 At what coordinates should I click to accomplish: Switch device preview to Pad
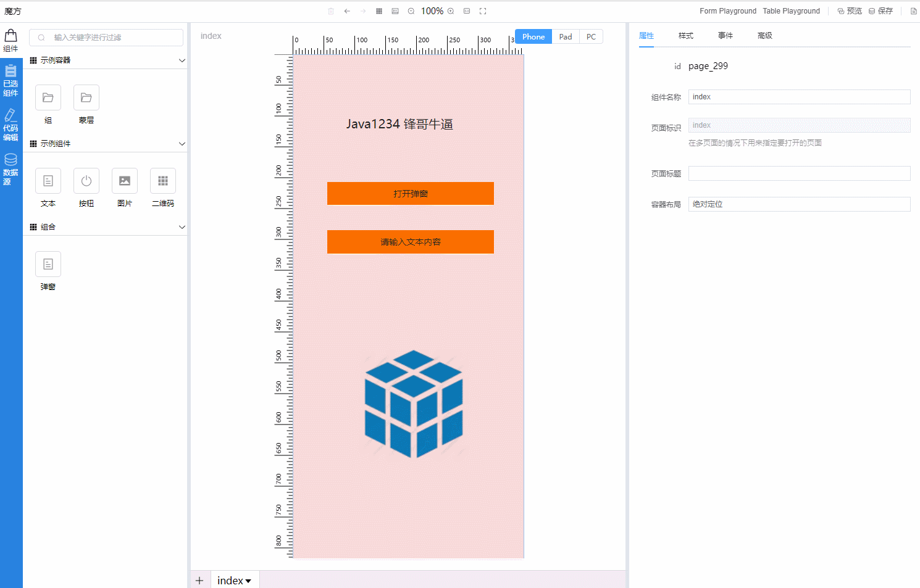tap(566, 37)
